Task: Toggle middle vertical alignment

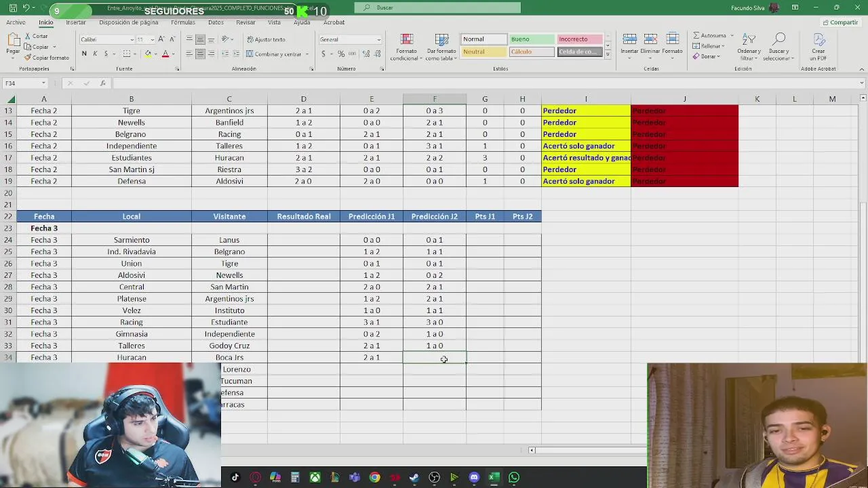Action: coord(200,39)
